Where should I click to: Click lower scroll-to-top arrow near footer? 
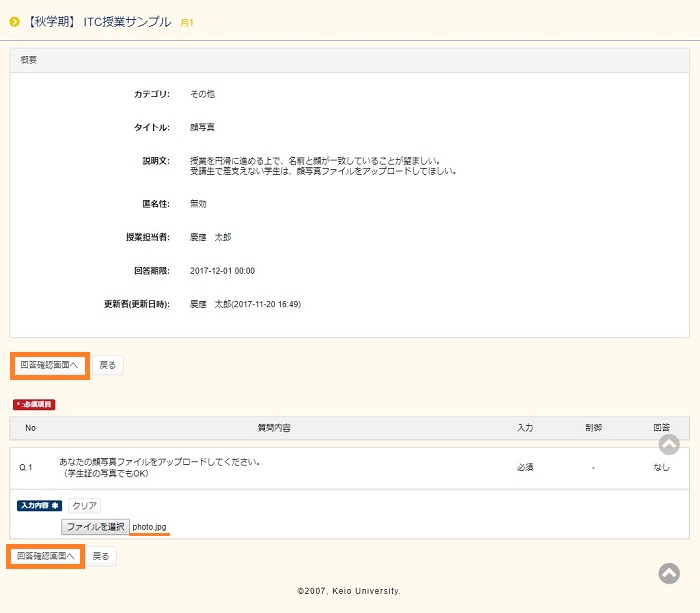tap(669, 573)
